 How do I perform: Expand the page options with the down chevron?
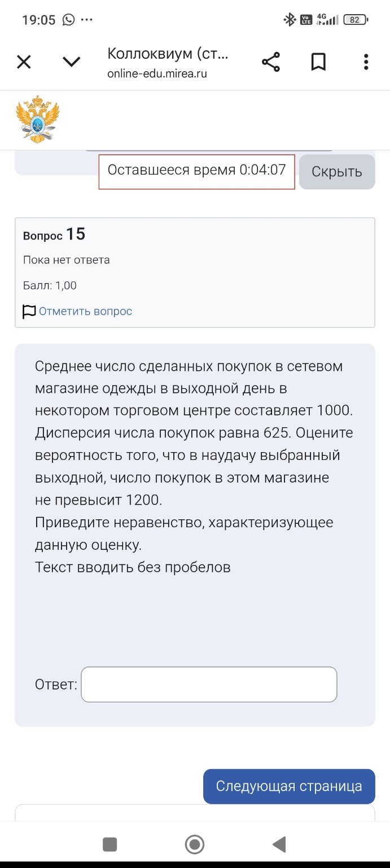click(72, 61)
